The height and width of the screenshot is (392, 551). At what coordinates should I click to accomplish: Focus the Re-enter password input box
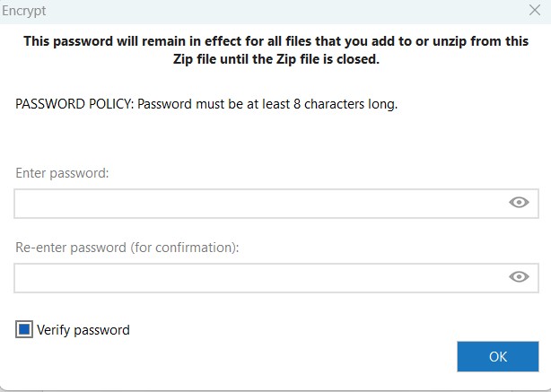pyautogui.click(x=260, y=278)
